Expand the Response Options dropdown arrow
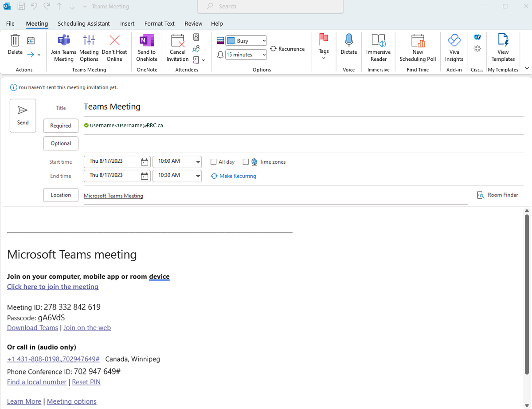 pyautogui.click(x=203, y=60)
